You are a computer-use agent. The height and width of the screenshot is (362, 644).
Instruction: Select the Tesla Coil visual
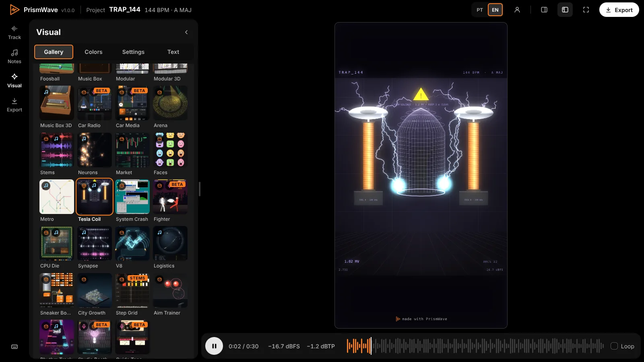pyautogui.click(x=95, y=201)
